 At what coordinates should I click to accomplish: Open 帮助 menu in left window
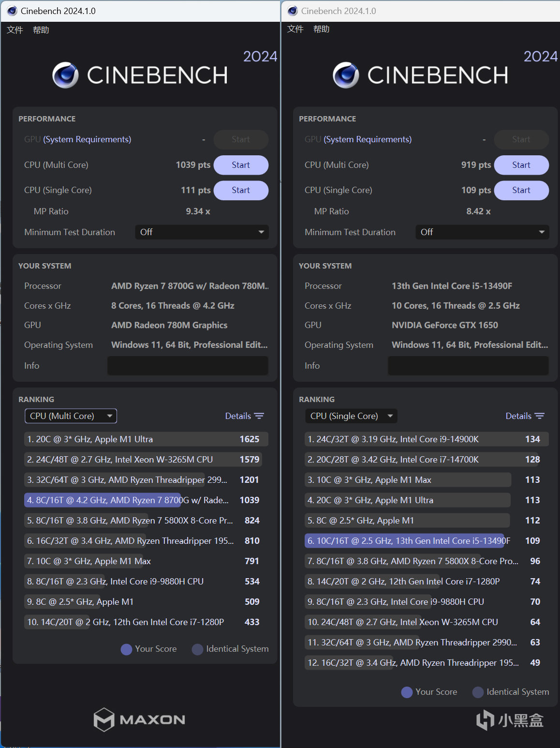click(41, 30)
